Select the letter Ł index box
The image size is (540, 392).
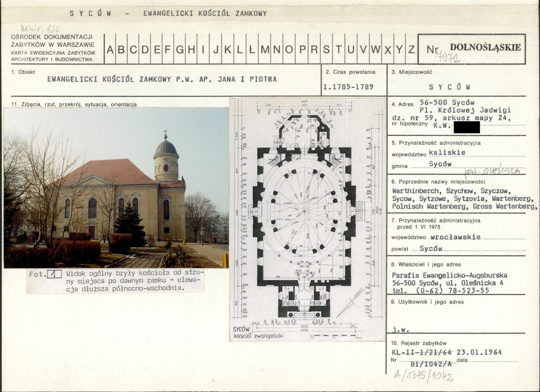[251, 50]
